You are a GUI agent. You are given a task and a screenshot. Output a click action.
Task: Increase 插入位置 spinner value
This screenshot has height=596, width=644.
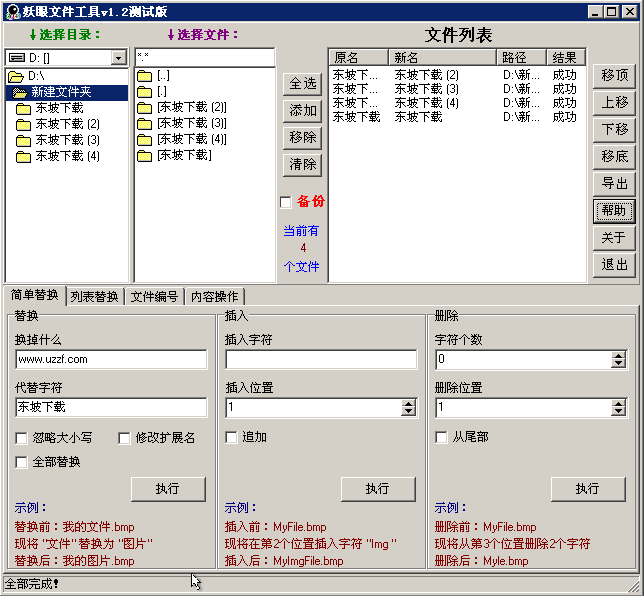pyautogui.click(x=408, y=403)
